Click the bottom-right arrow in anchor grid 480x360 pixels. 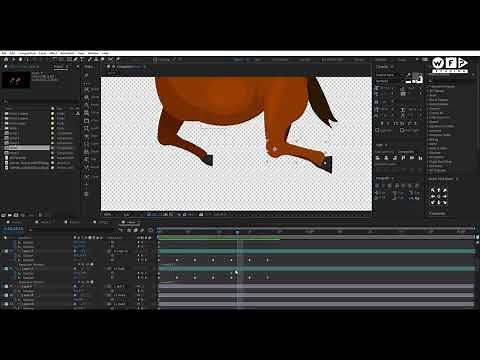pos(444,202)
